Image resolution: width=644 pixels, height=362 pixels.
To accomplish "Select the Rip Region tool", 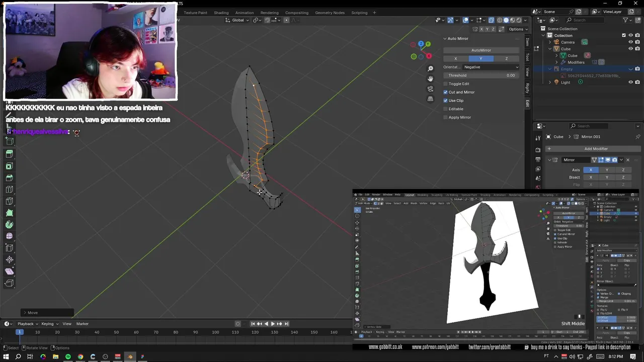I will 9,283.
